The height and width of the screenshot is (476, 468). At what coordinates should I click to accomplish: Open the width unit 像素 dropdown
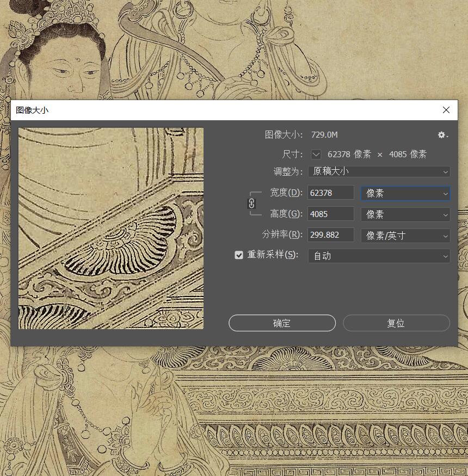[x=405, y=193]
